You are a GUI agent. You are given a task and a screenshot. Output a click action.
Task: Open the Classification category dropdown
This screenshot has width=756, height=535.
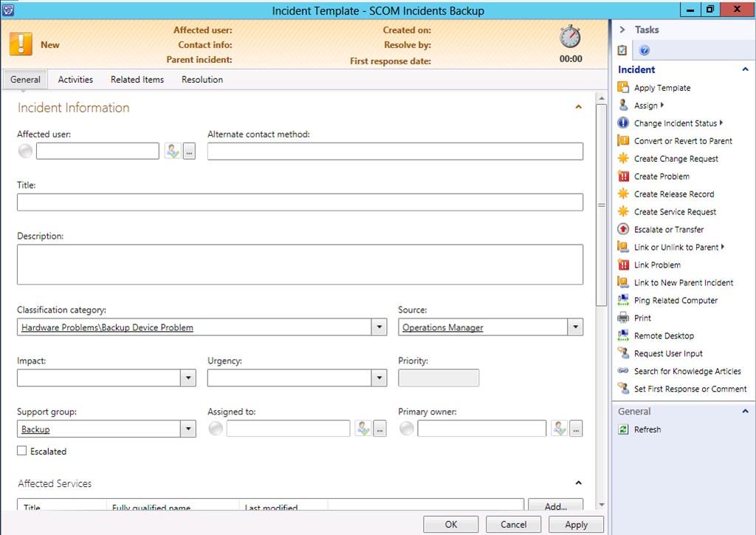click(x=379, y=327)
